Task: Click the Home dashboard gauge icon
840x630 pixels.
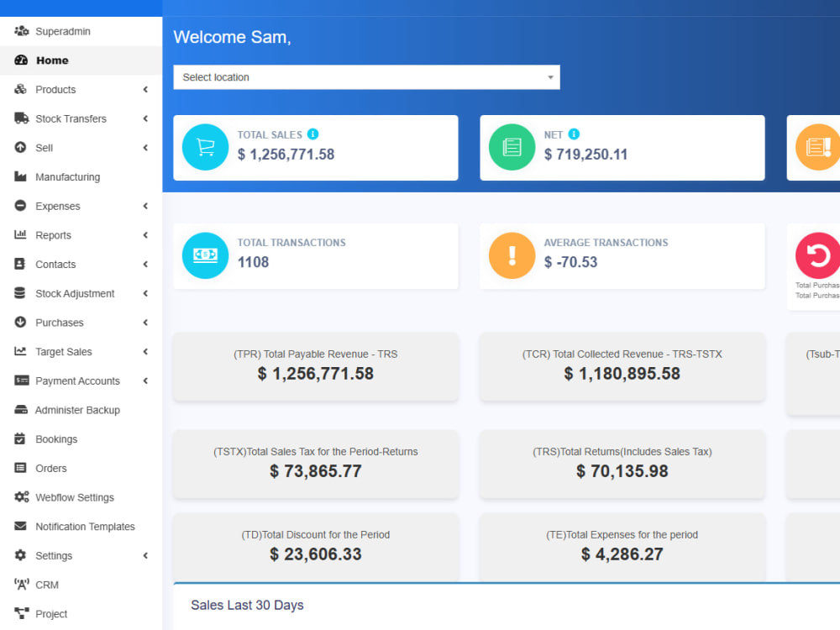Action: tap(21, 60)
